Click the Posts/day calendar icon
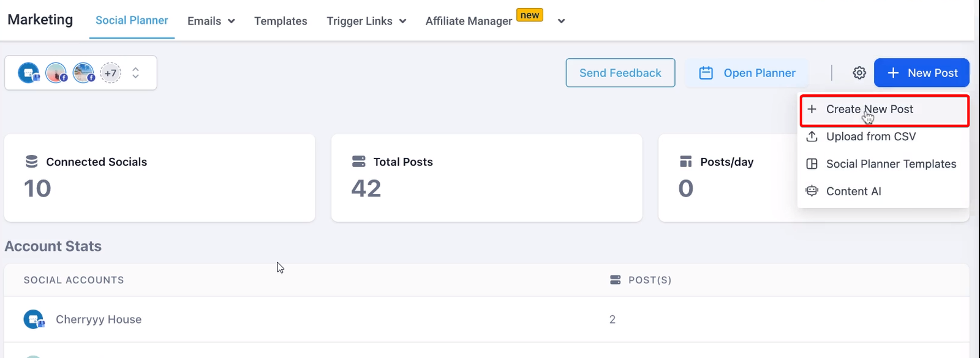The height and width of the screenshot is (358, 980). pyautogui.click(x=686, y=162)
